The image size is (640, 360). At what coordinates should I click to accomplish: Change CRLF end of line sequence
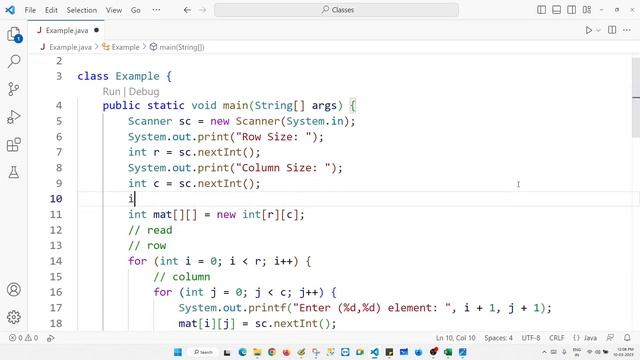click(x=557, y=338)
